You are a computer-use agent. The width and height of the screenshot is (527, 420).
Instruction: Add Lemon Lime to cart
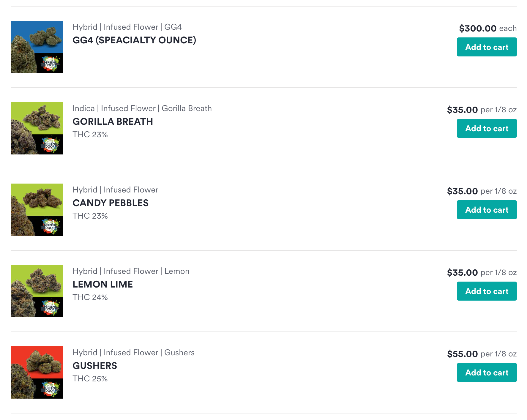click(x=487, y=291)
